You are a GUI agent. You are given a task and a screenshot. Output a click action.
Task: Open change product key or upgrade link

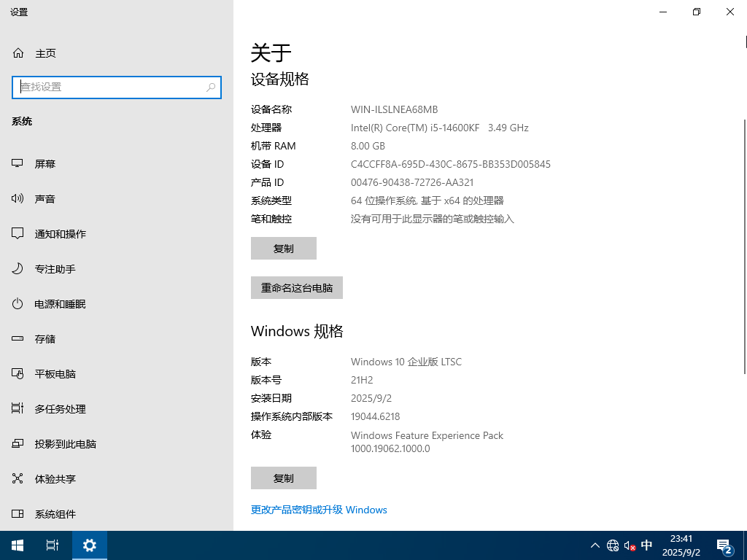coord(319,510)
